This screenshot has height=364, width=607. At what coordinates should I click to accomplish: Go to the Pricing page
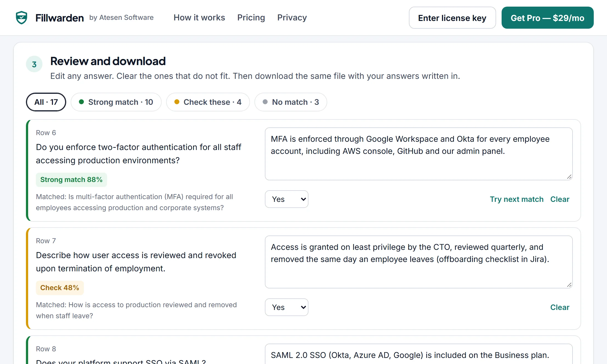(251, 18)
